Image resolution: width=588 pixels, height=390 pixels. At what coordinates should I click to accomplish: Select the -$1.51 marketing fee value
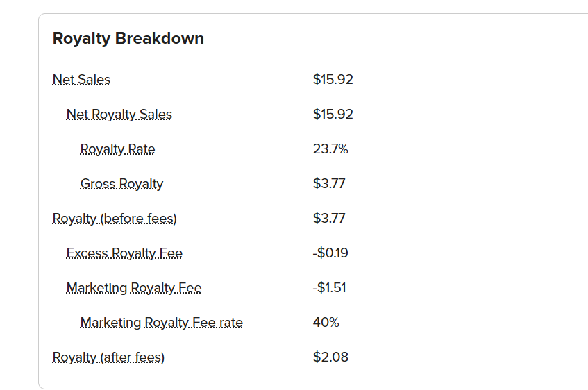[x=329, y=287]
